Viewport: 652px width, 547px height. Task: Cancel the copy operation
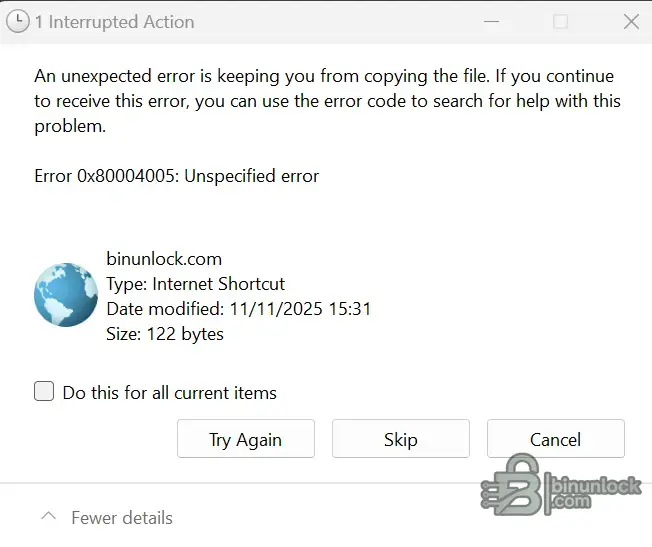tap(555, 439)
